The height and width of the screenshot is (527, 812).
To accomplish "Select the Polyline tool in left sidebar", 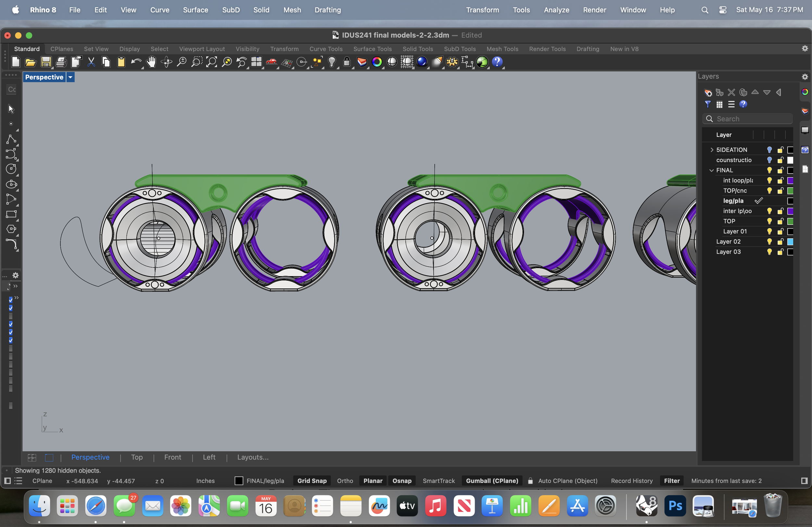I will tap(11, 139).
